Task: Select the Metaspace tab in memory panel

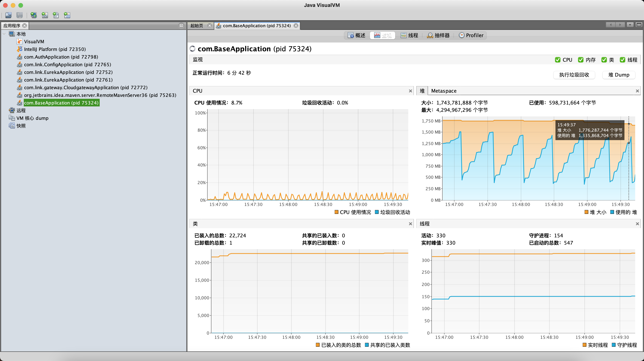Action: pos(444,91)
